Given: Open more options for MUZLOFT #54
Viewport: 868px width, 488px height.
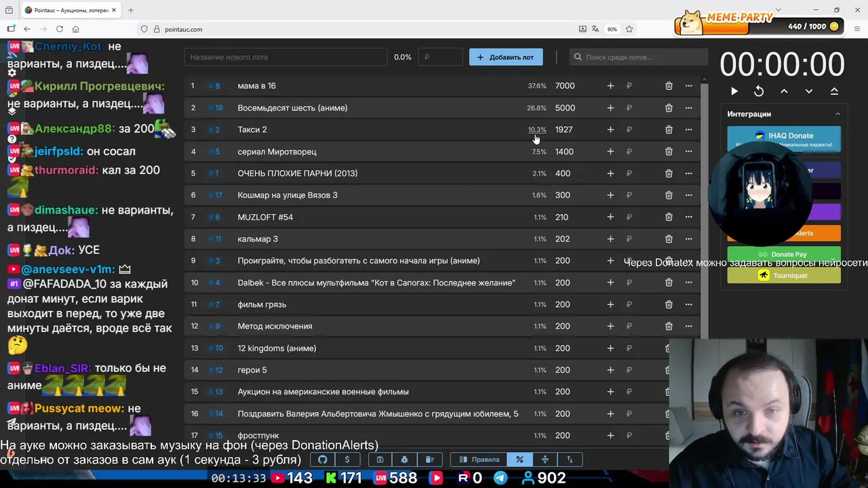Looking at the screenshot, I should click(688, 217).
